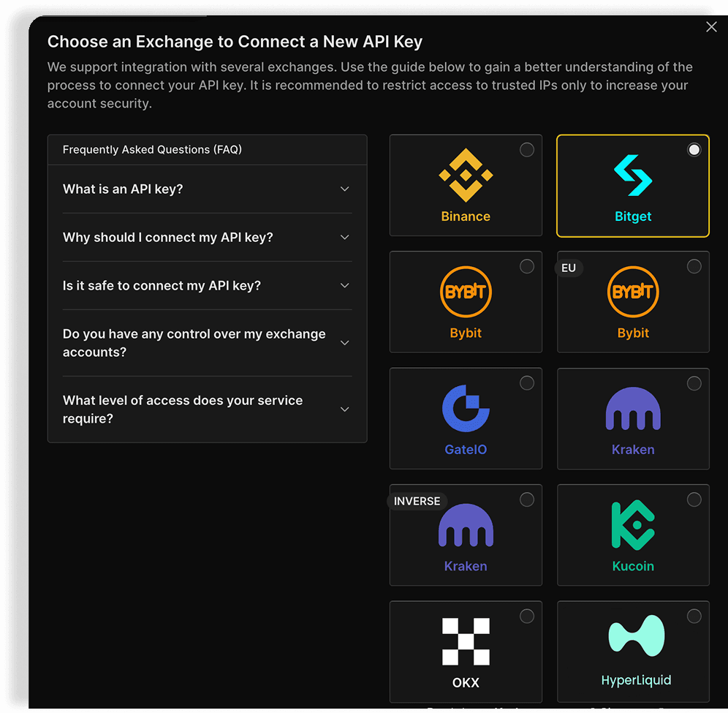
Task: Click the Bitget logo icon
Action: [633, 175]
